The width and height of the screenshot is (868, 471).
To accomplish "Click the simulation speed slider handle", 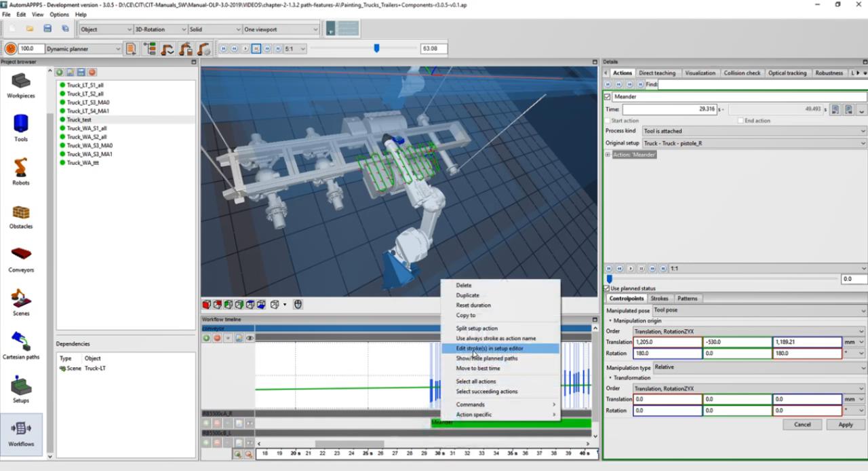I will [x=376, y=48].
